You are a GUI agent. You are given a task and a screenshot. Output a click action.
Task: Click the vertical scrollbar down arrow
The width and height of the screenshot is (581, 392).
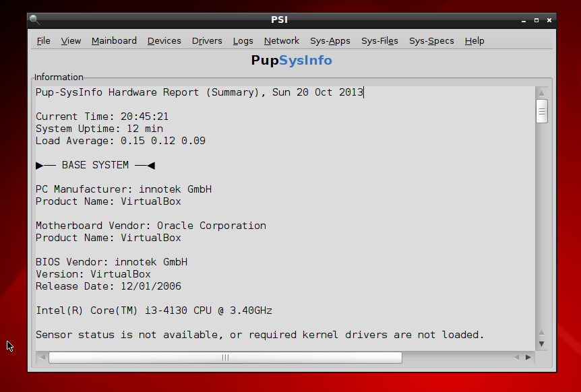coord(541,344)
